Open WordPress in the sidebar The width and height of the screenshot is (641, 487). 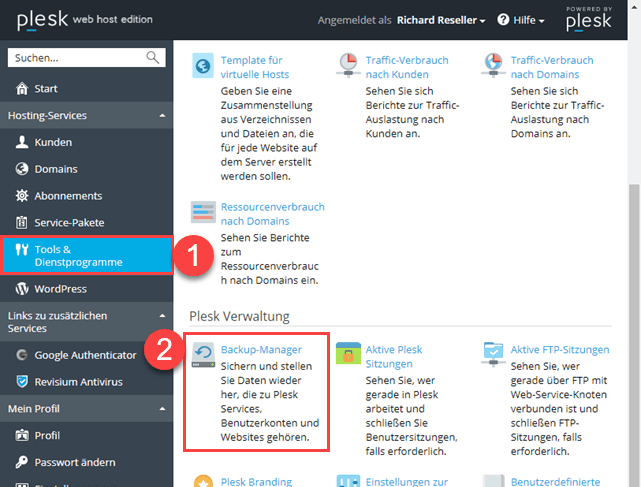click(86, 289)
